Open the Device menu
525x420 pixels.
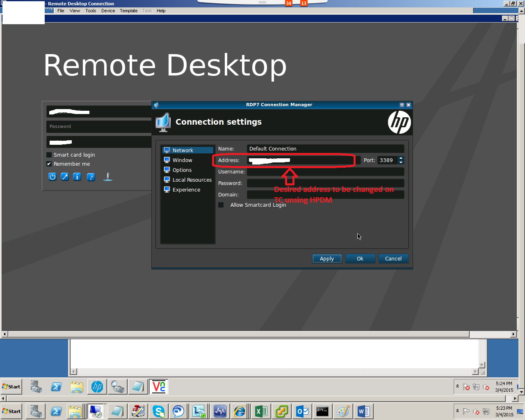pos(108,11)
